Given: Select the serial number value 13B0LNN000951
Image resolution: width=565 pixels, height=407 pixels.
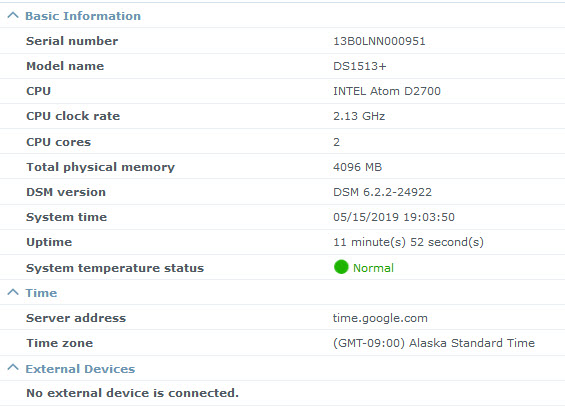Looking at the screenshot, I should [x=379, y=41].
